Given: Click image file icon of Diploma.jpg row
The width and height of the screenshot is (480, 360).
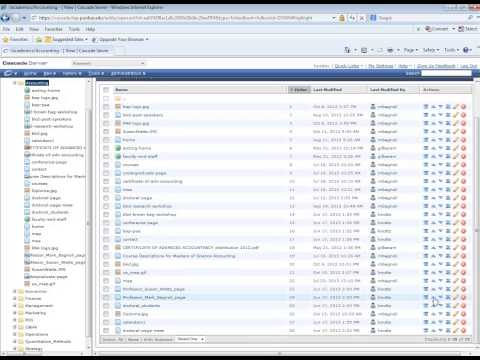Looking at the screenshot, I should point(118,314).
